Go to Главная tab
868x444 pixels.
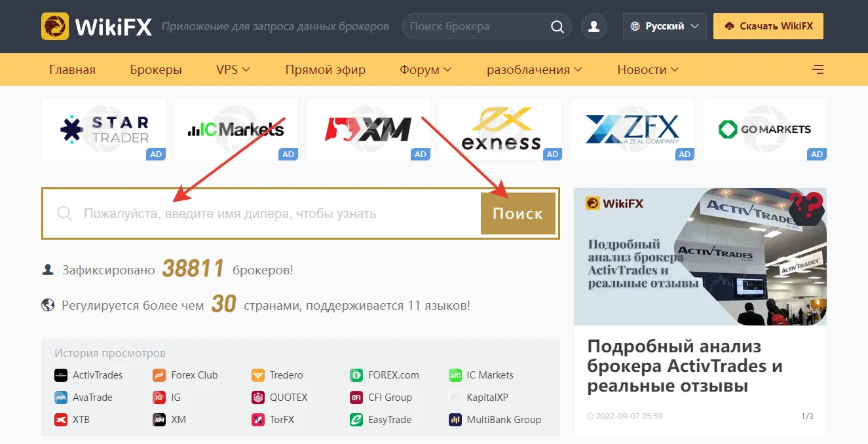(72, 69)
